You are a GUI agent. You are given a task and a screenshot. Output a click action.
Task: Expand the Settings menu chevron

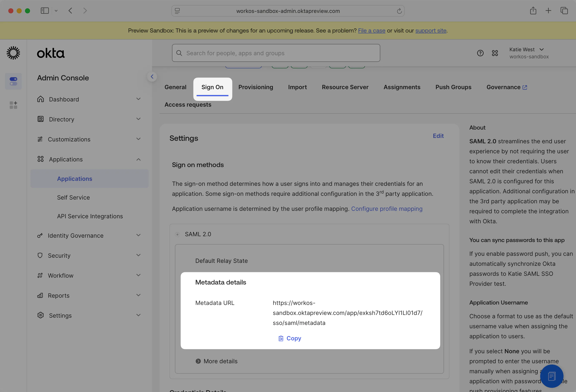138,315
